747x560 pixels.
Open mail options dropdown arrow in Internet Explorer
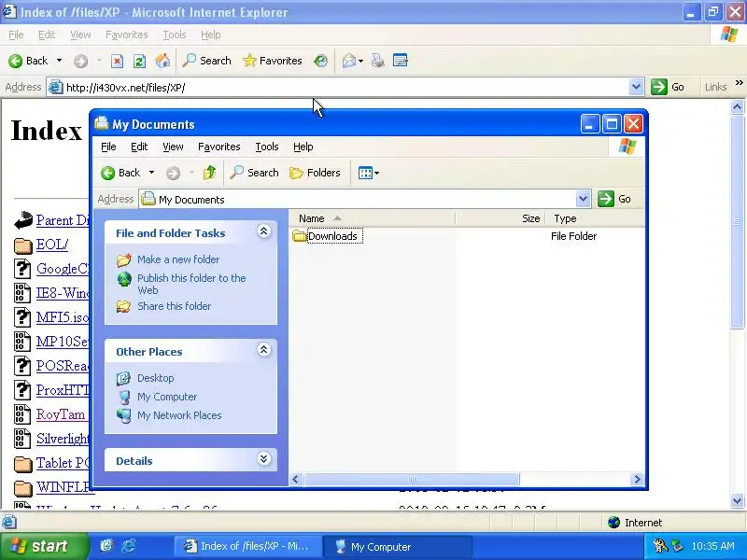tap(360, 61)
